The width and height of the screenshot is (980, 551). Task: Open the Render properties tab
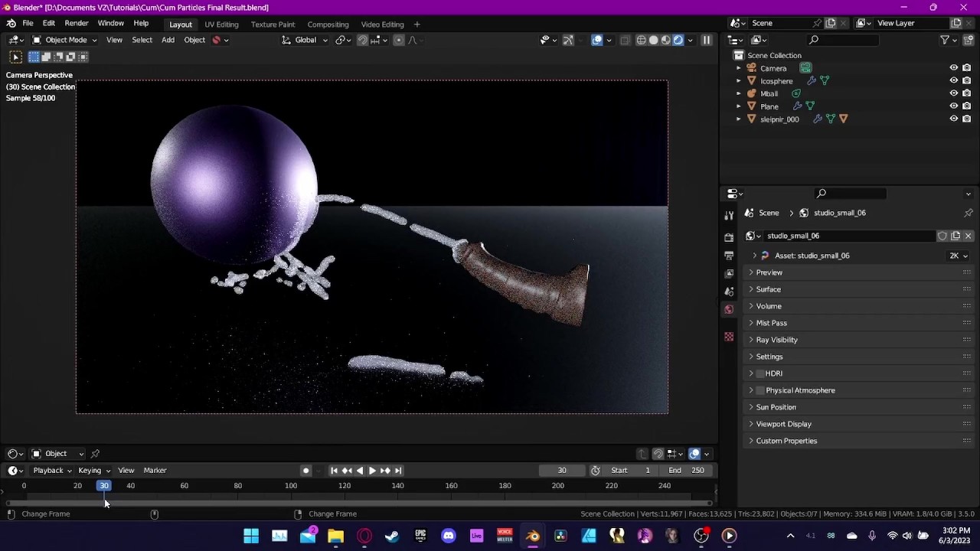pyautogui.click(x=729, y=237)
